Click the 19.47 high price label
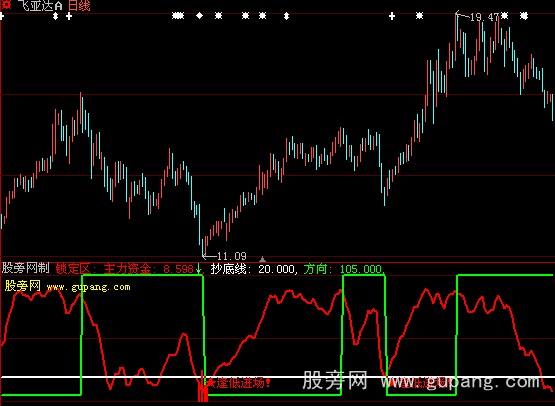 pos(484,17)
